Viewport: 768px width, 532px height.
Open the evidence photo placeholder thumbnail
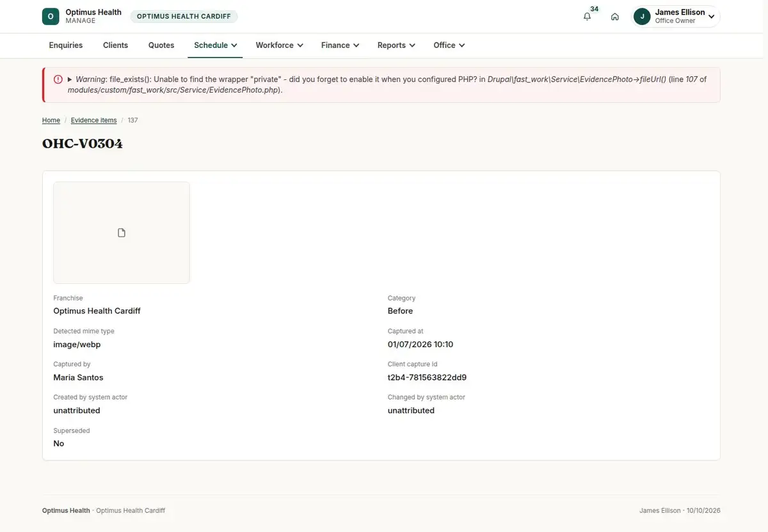pos(122,233)
